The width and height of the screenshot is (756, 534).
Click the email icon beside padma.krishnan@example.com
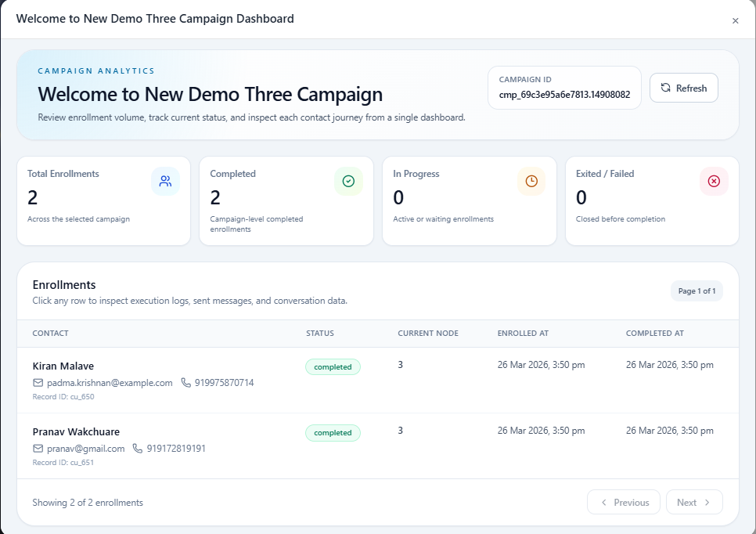click(38, 383)
